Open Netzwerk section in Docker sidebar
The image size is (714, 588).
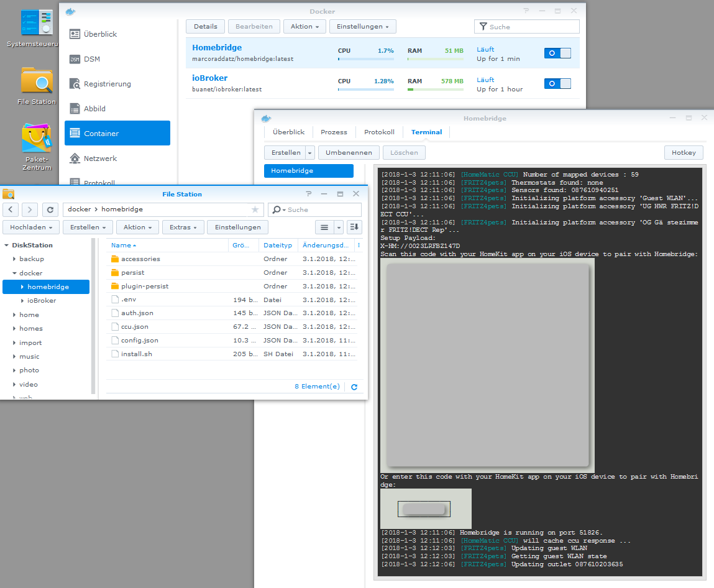tap(117, 158)
